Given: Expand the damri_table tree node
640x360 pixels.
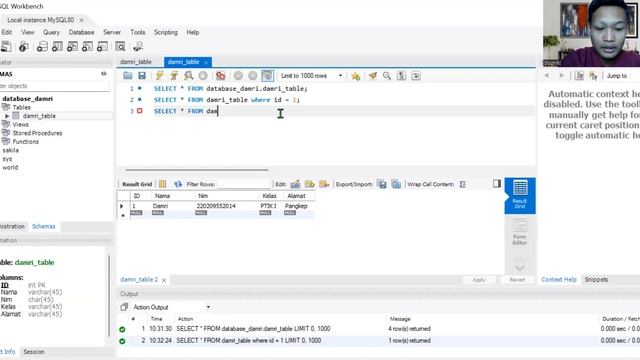Looking at the screenshot, I should (x=7, y=116).
